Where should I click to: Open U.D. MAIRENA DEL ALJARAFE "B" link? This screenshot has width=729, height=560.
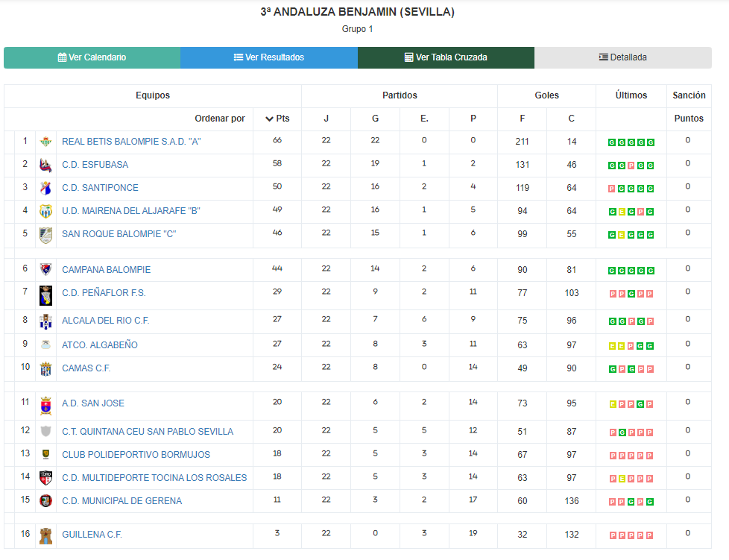(131, 211)
